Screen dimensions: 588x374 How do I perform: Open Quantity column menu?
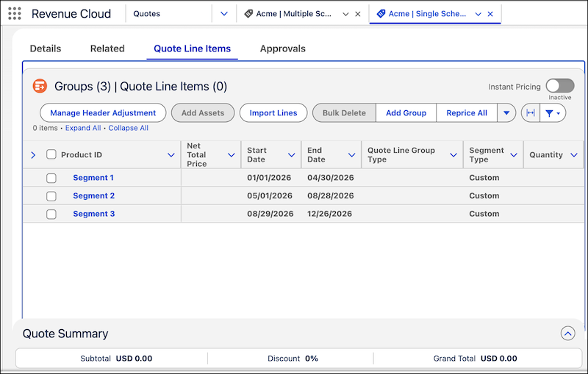click(574, 155)
